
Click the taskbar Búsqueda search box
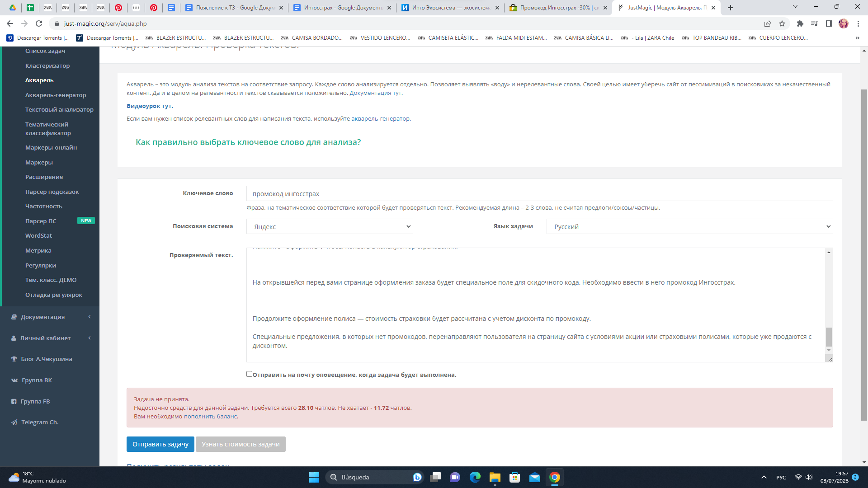pyautogui.click(x=374, y=477)
